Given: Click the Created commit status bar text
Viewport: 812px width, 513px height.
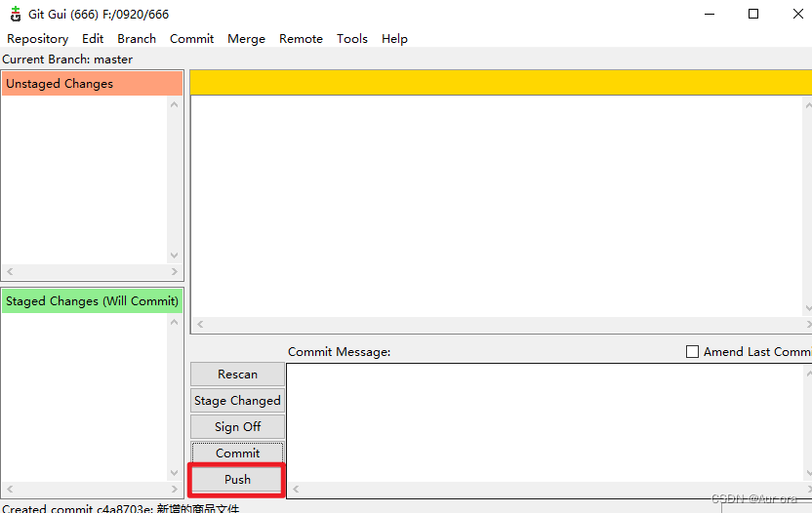Looking at the screenshot, I should click(x=121, y=508).
